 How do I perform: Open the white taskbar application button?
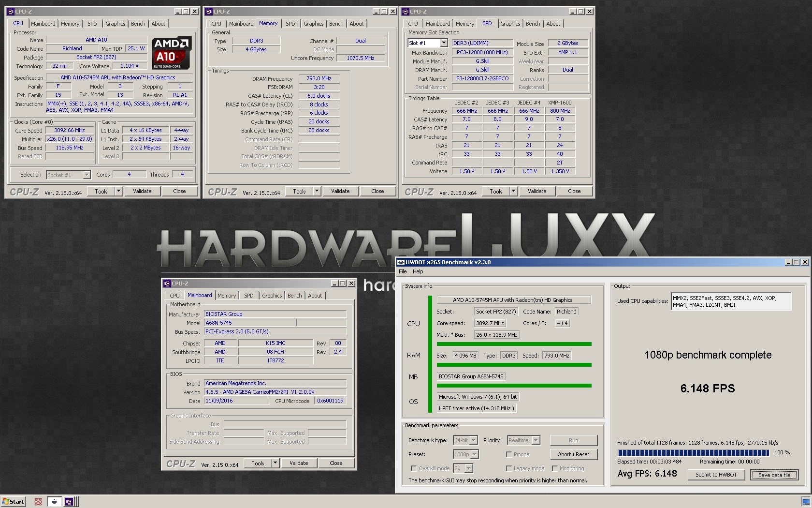pos(55,502)
